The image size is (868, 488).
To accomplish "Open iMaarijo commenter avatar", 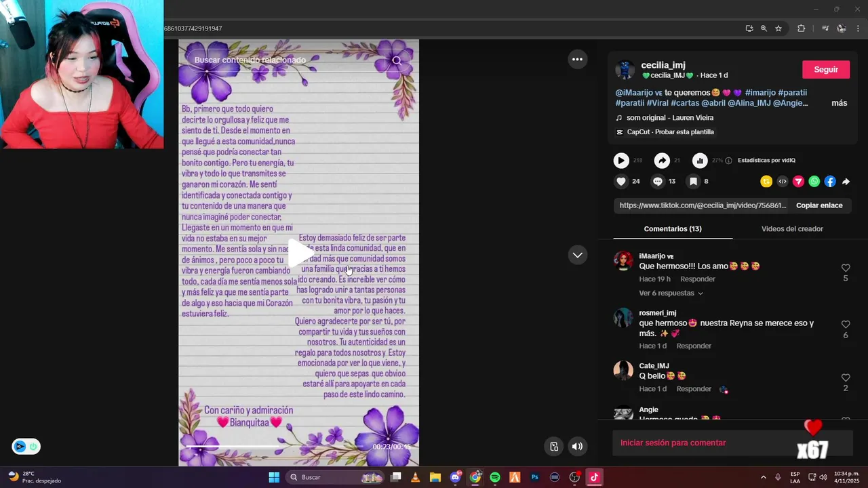I will [623, 261].
